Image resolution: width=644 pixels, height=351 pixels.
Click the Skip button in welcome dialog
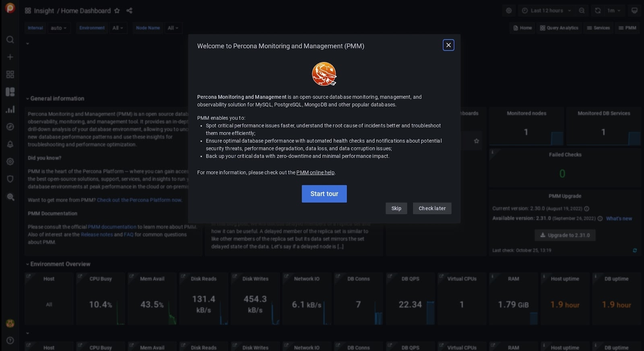396,208
